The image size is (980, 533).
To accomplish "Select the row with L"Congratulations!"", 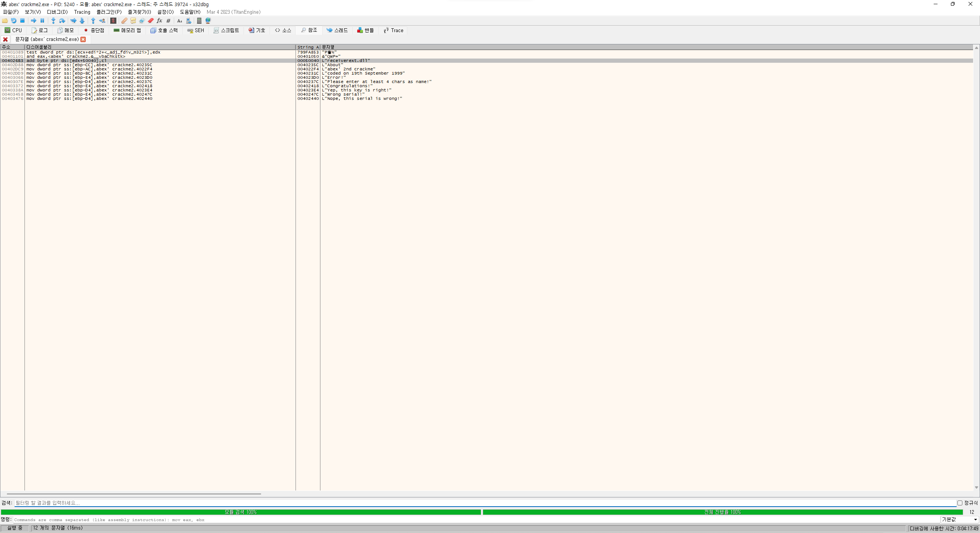I will (487, 86).
